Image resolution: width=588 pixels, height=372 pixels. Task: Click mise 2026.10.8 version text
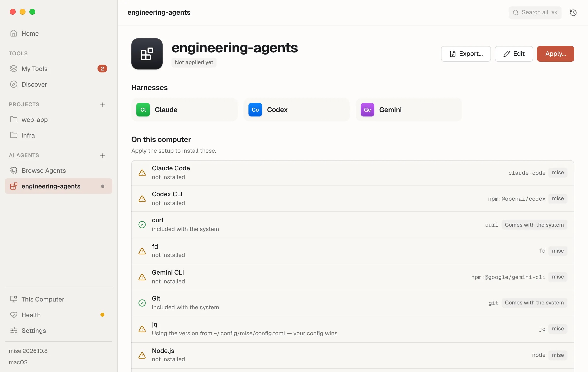click(x=28, y=351)
